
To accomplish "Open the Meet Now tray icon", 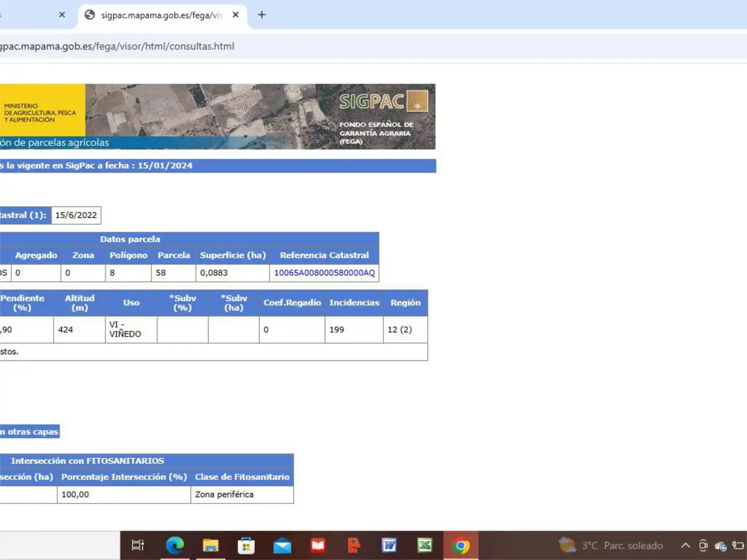I will click(703, 545).
